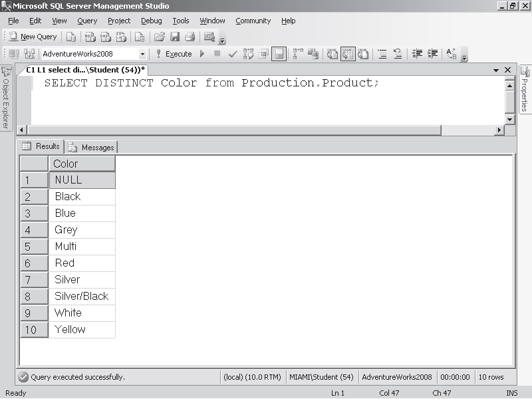Click the editor scroll down arrow
The width and height of the screenshot is (532, 399).
click(x=509, y=120)
